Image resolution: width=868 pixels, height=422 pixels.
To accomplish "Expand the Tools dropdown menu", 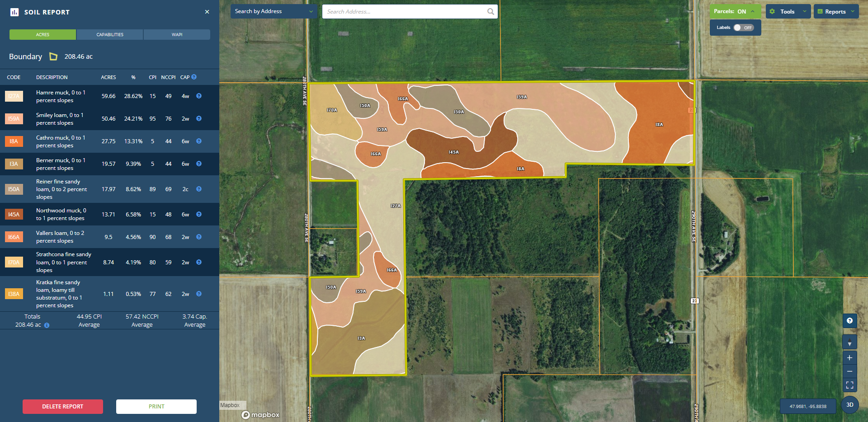I will 788,12.
